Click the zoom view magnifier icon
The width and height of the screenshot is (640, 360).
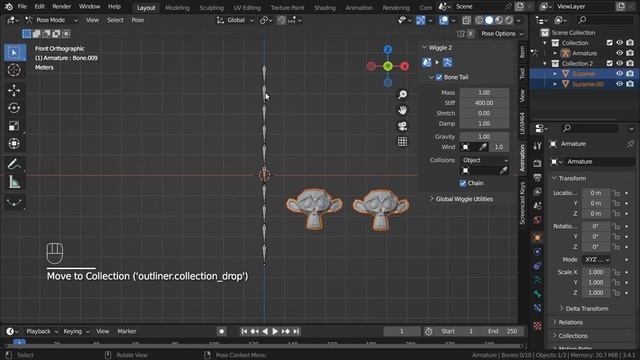tap(402, 95)
